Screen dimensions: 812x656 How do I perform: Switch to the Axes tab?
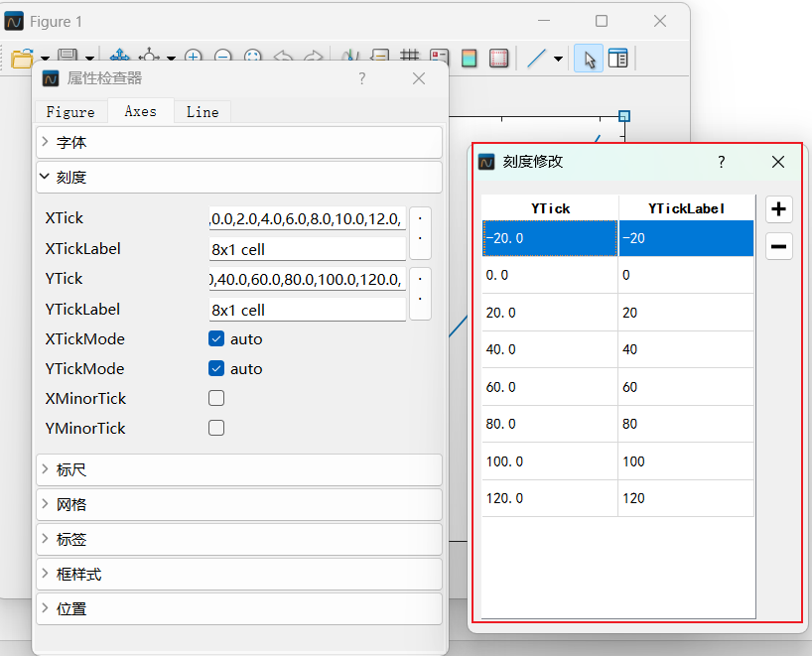coord(140,111)
